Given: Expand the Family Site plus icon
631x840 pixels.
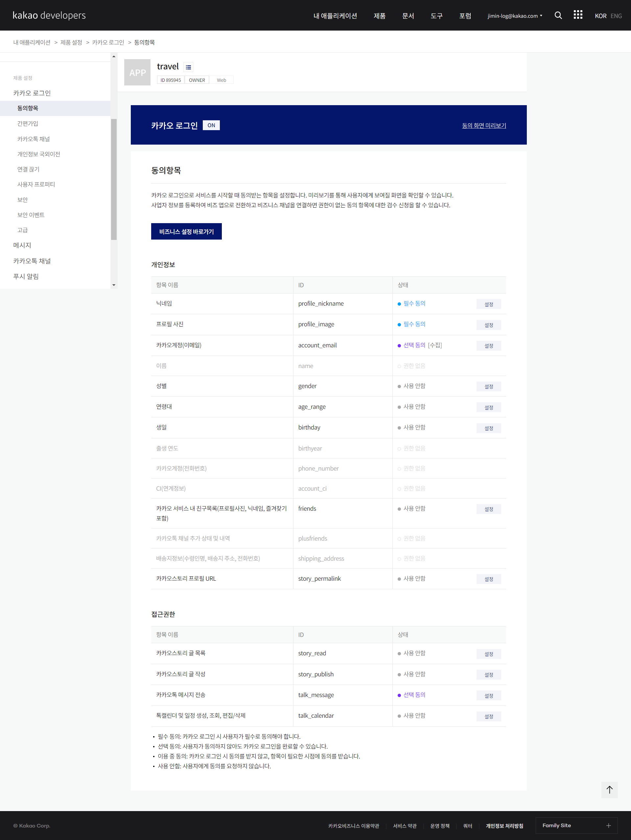Looking at the screenshot, I should click(608, 825).
